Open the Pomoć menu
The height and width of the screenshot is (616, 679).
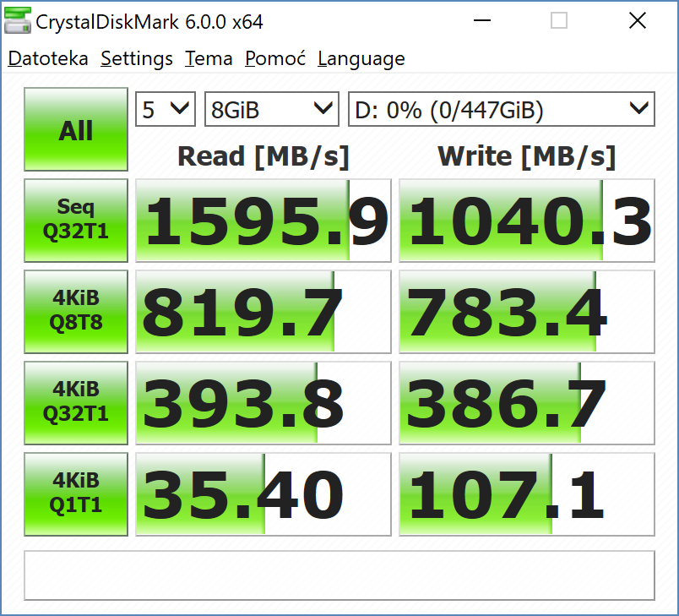coord(275,58)
